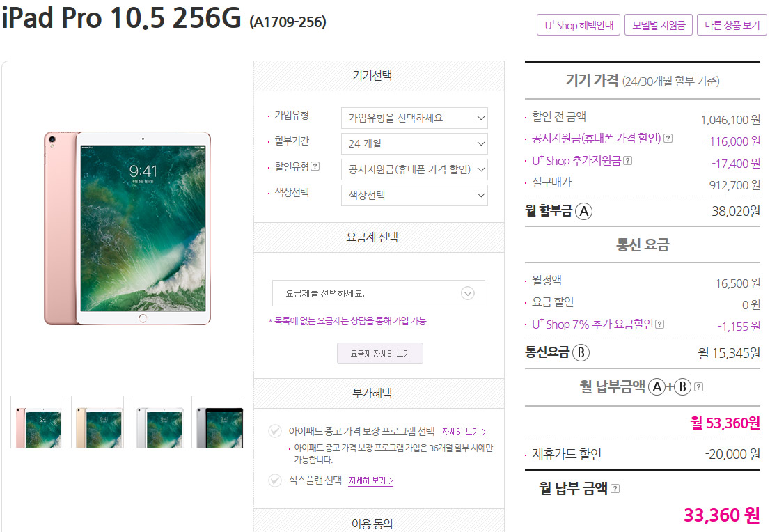The height and width of the screenshot is (532, 770).
Task: Click circular arrow in 요금제 selection box
Action: [x=468, y=293]
